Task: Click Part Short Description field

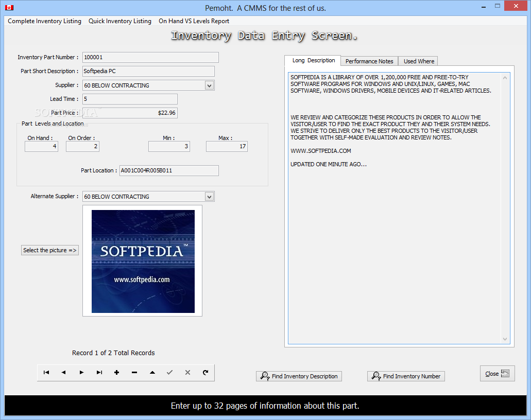Action: coord(148,71)
